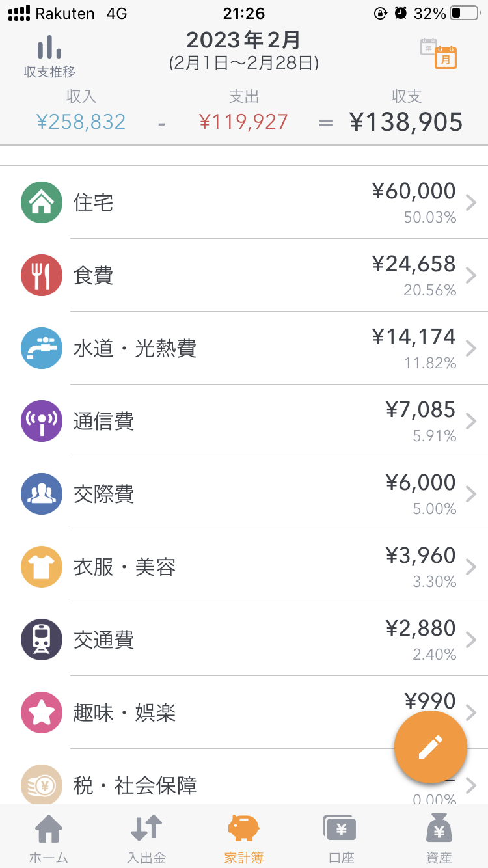Expand the 住宅 row chevron
This screenshot has width=488, height=868.
471,203
